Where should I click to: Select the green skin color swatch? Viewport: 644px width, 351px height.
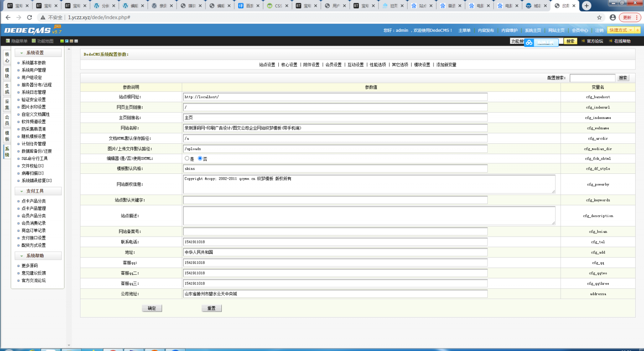(x=62, y=41)
